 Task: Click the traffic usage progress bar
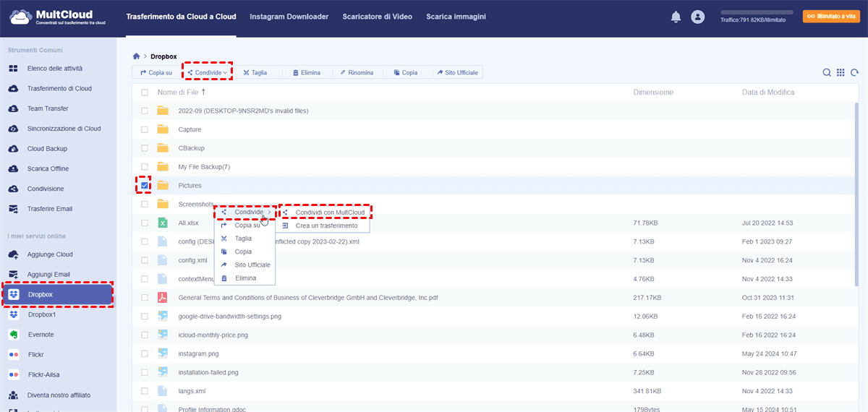click(757, 12)
